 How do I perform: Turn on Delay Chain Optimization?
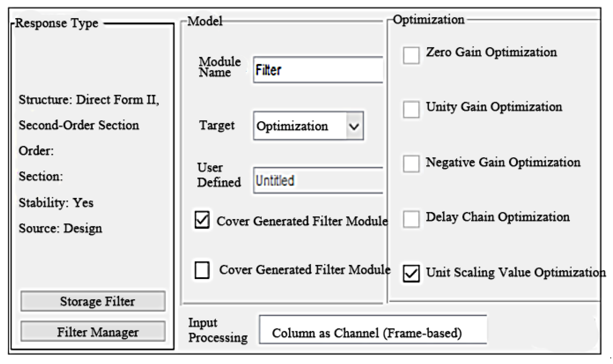click(x=411, y=219)
